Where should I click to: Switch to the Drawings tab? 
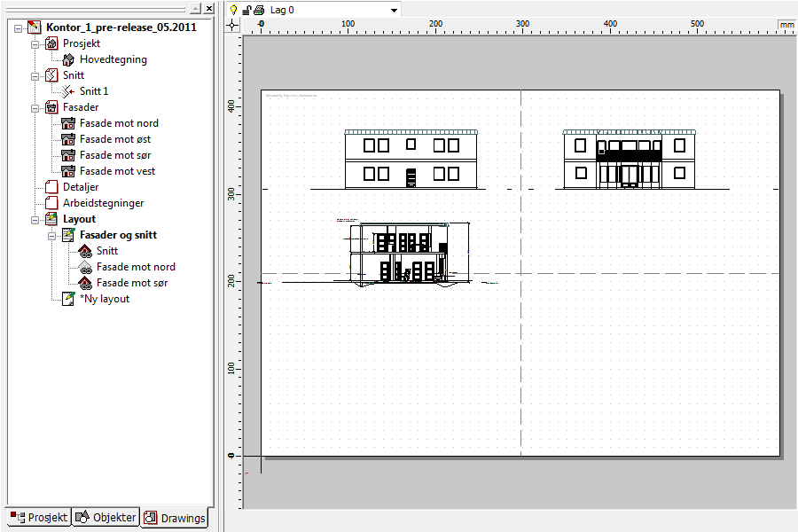pos(175,518)
